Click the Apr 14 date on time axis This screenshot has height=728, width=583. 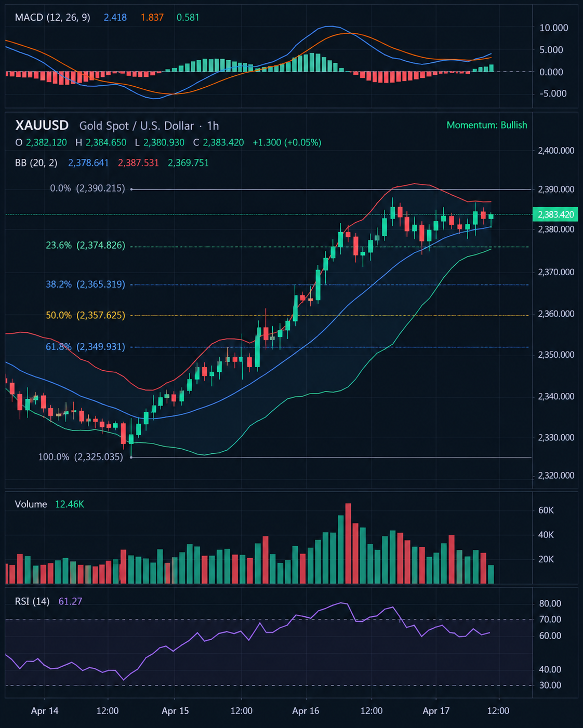pos(45,711)
